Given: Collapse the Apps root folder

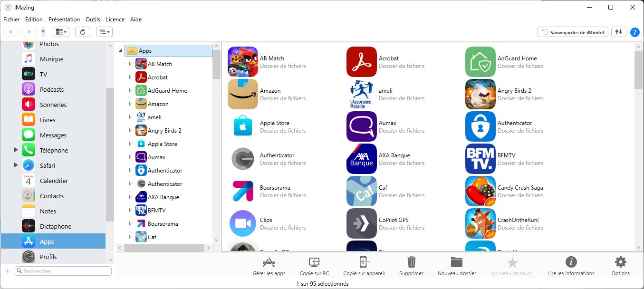Looking at the screenshot, I should pyautogui.click(x=121, y=50).
